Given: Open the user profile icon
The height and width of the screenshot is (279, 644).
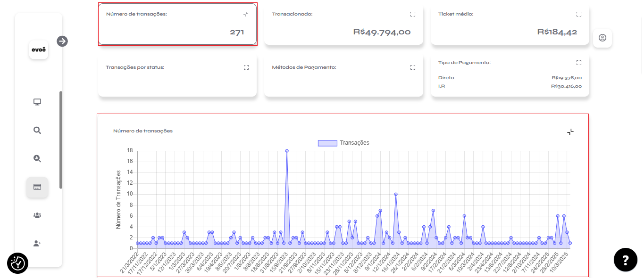Looking at the screenshot, I should (602, 38).
